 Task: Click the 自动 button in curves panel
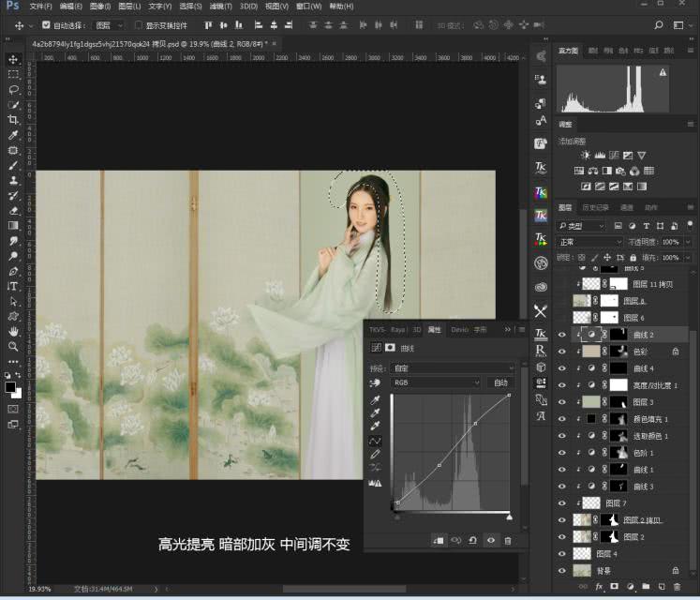pos(501,382)
